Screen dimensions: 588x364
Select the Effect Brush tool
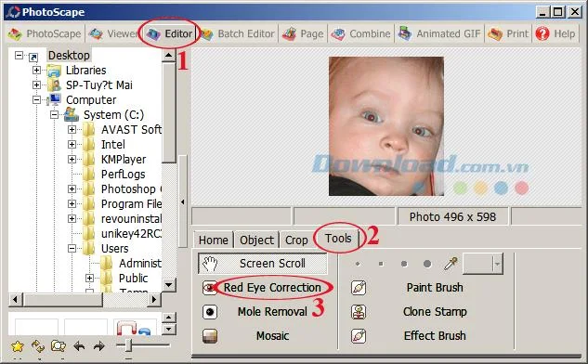tap(435, 335)
